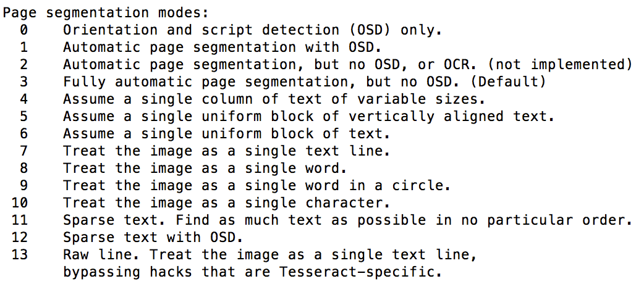Click the 'Page segmentation modes:' heading
The width and height of the screenshot is (644, 284).
(106, 12)
